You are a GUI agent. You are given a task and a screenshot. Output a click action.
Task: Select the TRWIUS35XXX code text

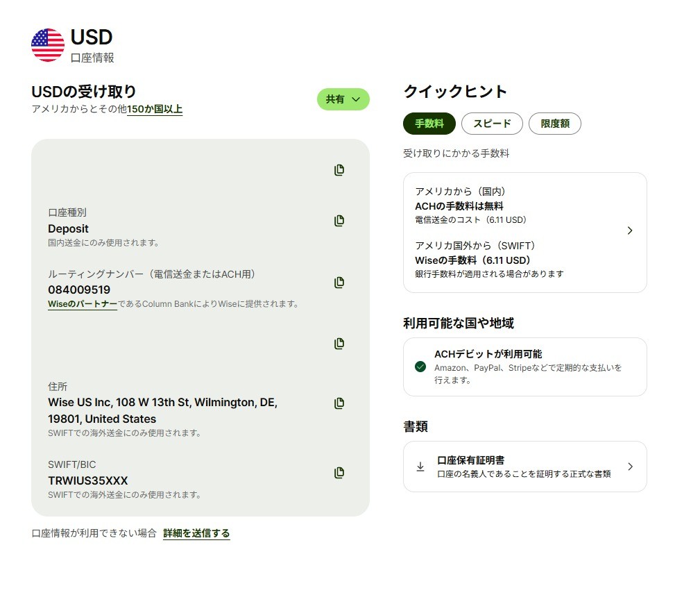click(x=88, y=480)
